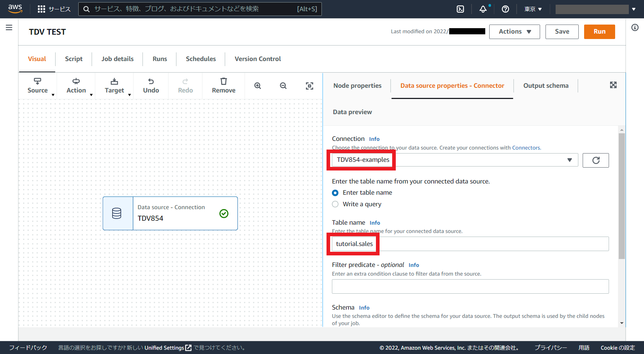644x354 pixels.
Task: Open the Unified Settings link
Action: [x=168, y=348]
